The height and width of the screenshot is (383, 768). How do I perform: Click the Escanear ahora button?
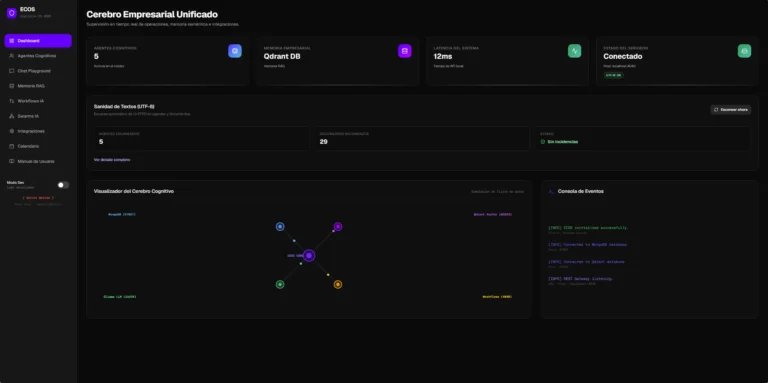pyautogui.click(x=730, y=110)
